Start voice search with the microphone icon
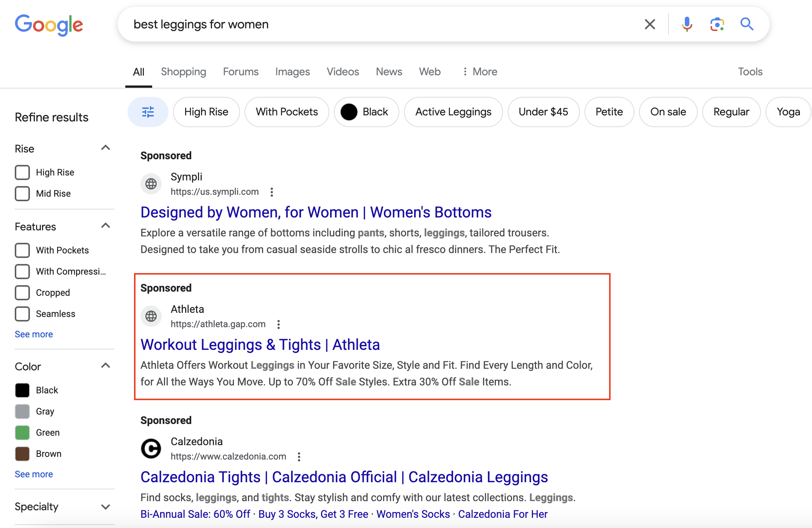This screenshot has width=812, height=528. pos(687,24)
